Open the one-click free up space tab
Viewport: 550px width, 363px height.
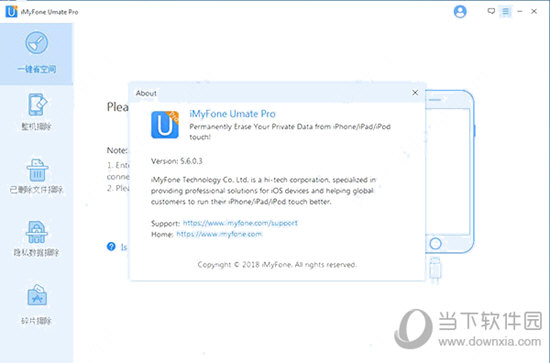pos(36,53)
